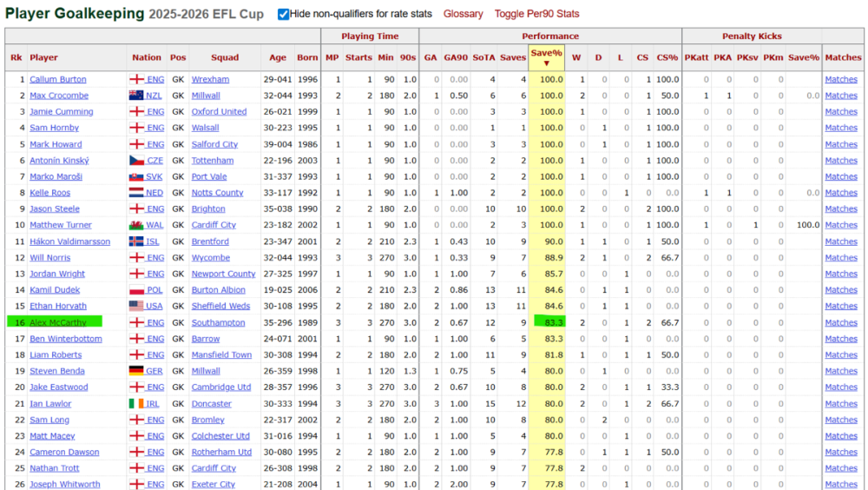Click the Germany flag for Steven Benda
The image size is (868, 490).
(x=136, y=371)
